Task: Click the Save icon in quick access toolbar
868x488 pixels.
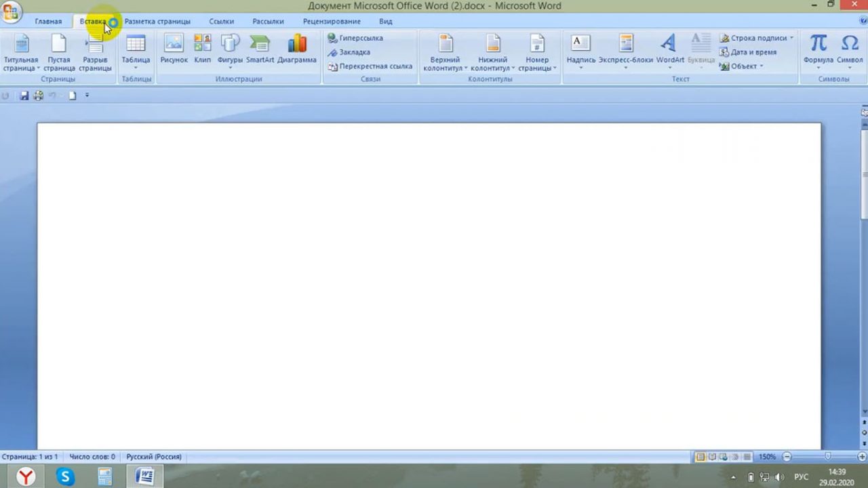Action: tap(24, 96)
